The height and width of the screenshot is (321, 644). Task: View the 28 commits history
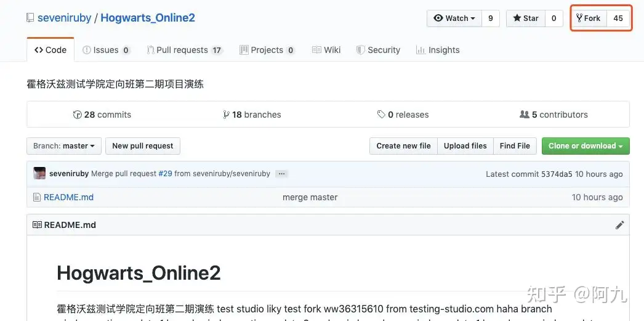[x=102, y=115]
